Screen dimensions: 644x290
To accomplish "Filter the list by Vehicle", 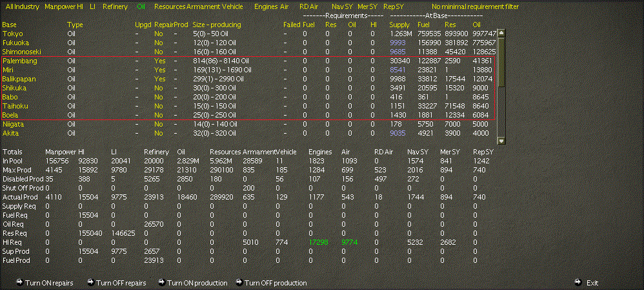I will pos(232,7).
